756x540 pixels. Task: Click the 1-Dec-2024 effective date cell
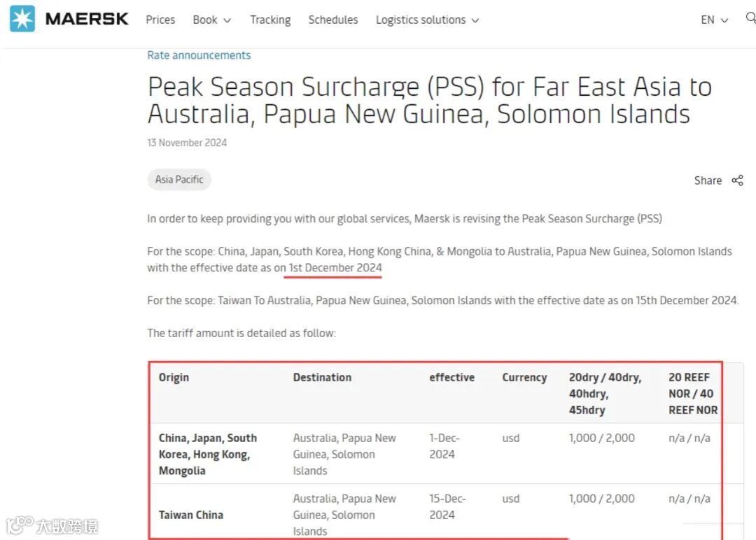coord(444,446)
